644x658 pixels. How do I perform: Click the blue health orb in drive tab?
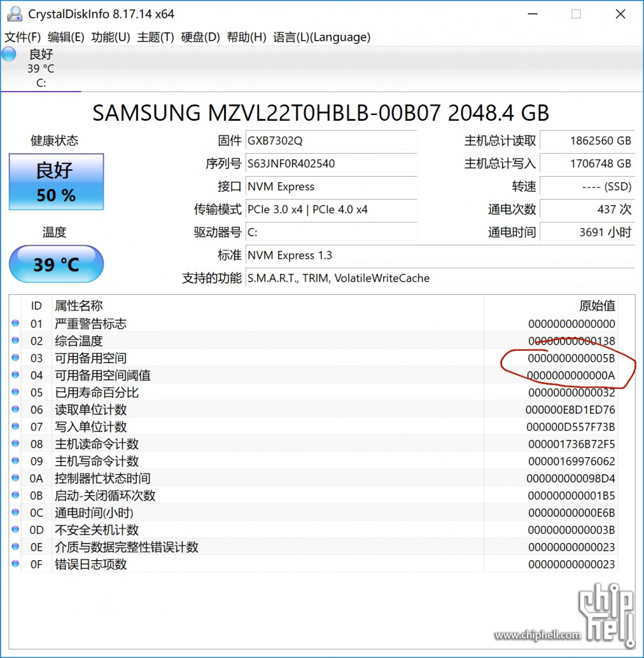[x=9, y=55]
